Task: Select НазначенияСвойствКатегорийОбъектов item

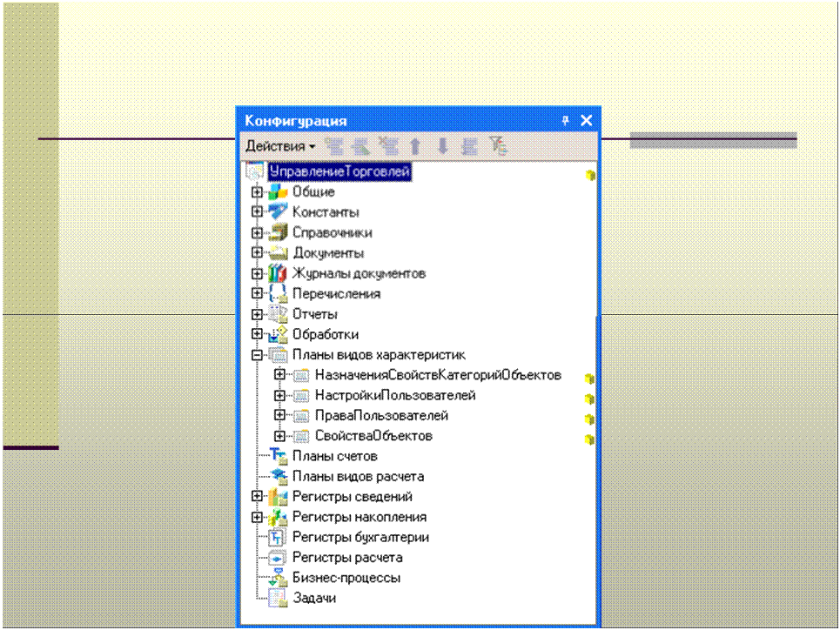Action: pyautogui.click(x=438, y=375)
